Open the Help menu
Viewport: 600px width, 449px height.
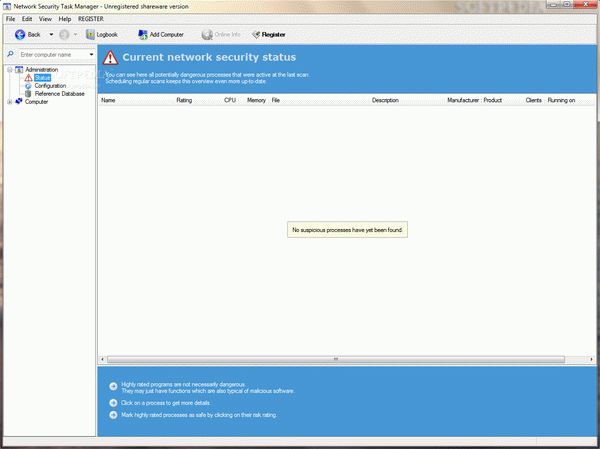click(65, 19)
